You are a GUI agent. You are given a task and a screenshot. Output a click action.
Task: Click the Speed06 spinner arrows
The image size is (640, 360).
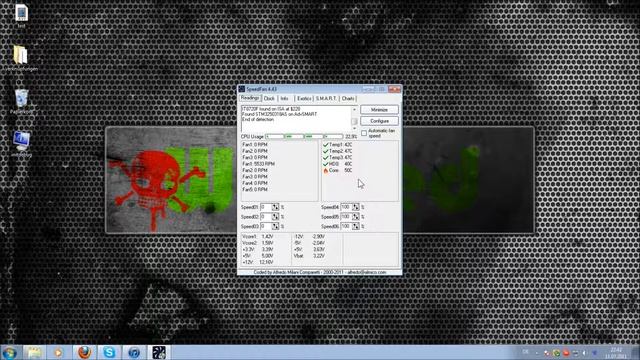[356, 226]
